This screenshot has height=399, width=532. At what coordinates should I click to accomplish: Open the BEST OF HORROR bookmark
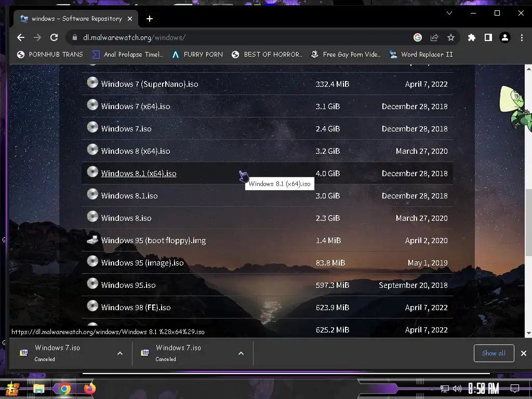click(267, 54)
